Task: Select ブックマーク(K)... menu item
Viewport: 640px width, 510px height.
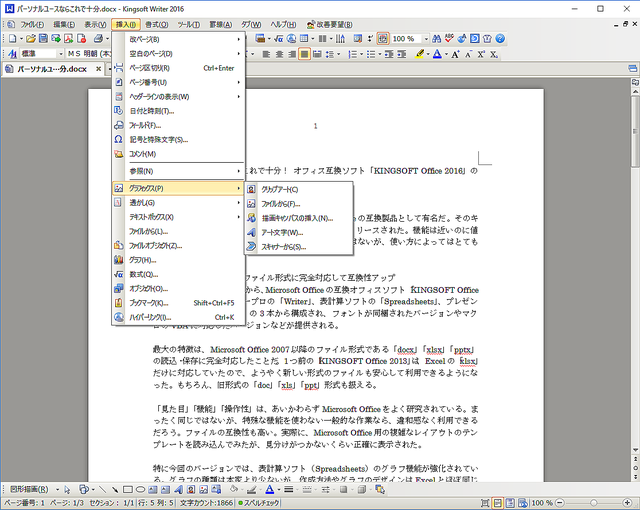Action: click(178, 303)
